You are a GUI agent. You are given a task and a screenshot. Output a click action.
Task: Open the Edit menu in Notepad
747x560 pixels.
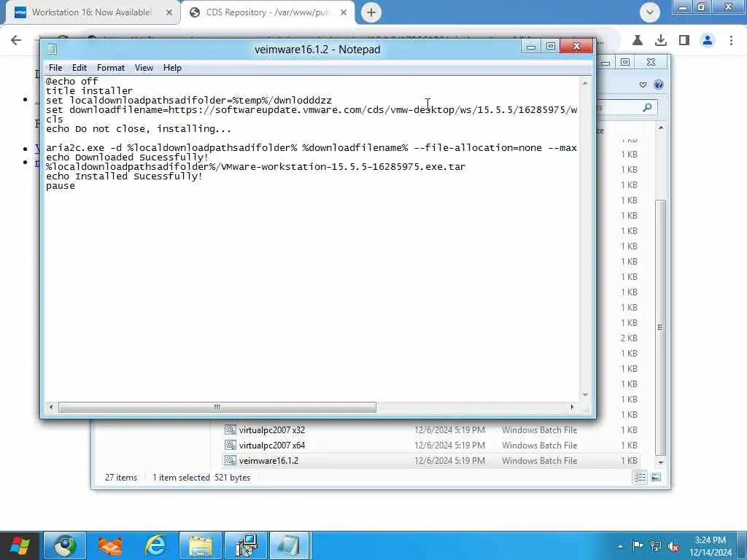click(x=79, y=68)
